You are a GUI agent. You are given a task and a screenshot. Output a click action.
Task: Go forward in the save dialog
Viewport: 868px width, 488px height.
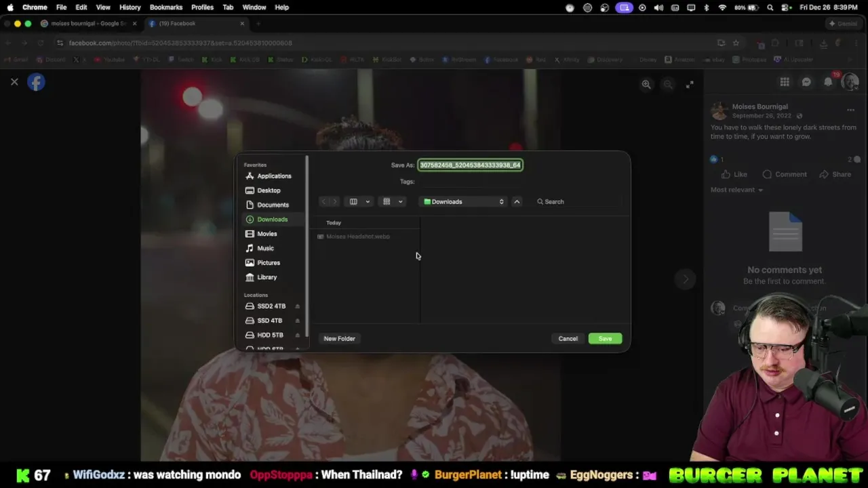click(x=334, y=202)
